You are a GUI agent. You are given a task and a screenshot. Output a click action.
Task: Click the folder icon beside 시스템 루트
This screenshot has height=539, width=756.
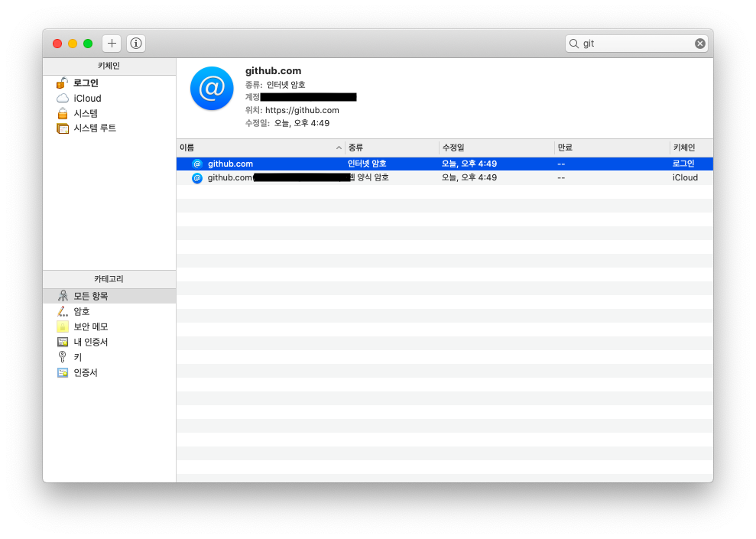click(x=63, y=128)
